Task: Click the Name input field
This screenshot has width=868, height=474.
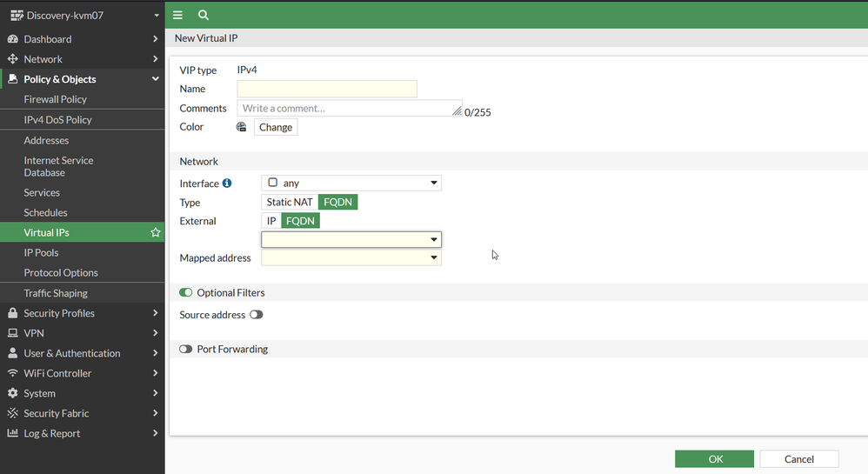Action: [327, 89]
